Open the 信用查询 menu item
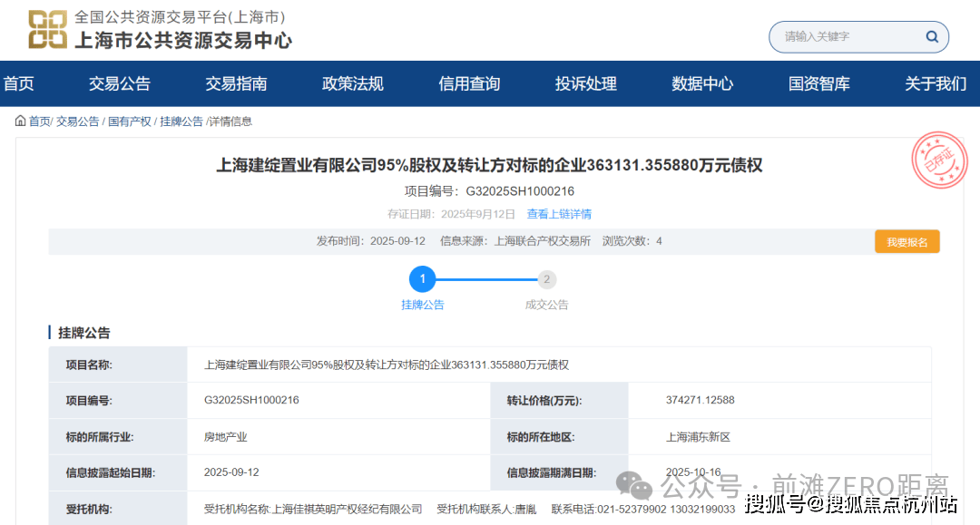 pos(469,84)
